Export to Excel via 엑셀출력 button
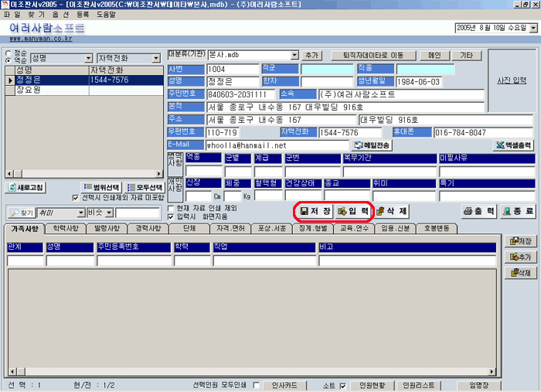This screenshot has height=392, width=541. point(514,145)
